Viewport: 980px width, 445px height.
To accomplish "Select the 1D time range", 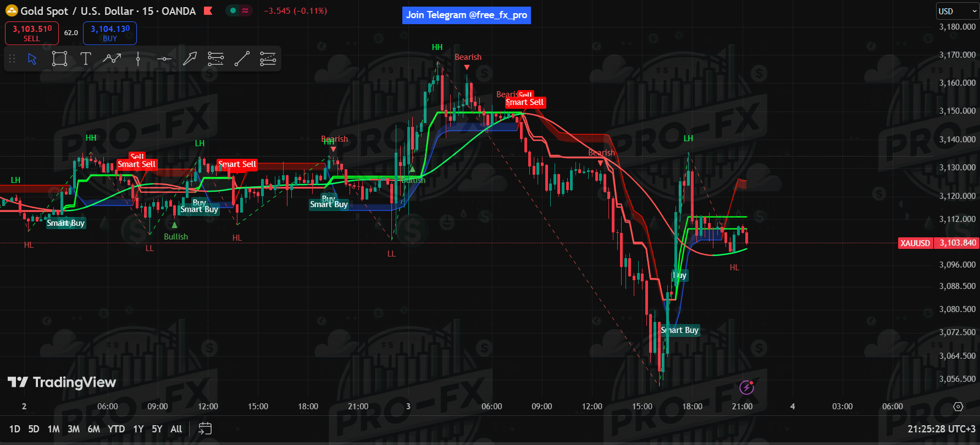I will coord(15,429).
